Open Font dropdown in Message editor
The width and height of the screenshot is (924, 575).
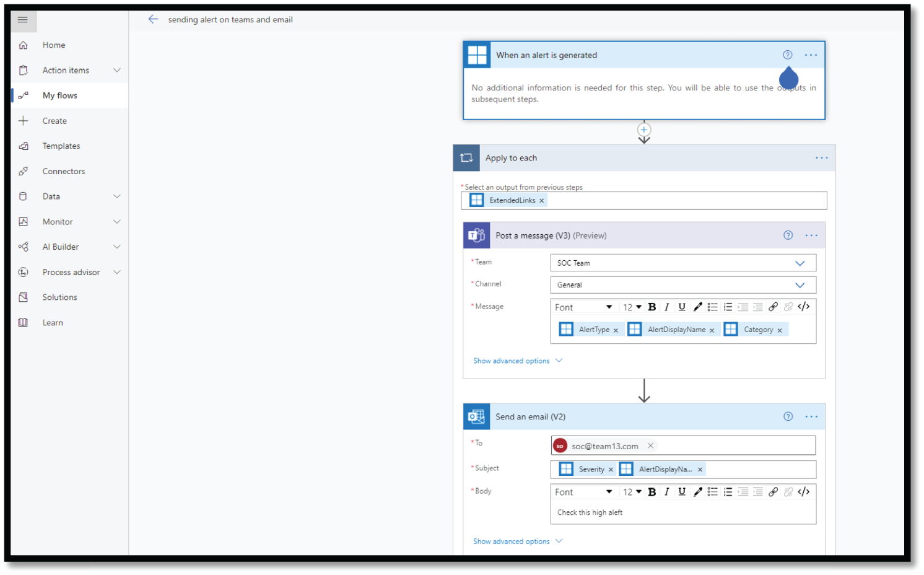(x=583, y=307)
